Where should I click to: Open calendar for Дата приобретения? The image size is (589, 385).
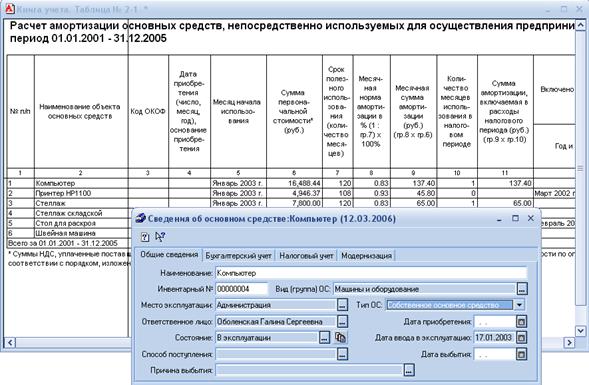521,322
